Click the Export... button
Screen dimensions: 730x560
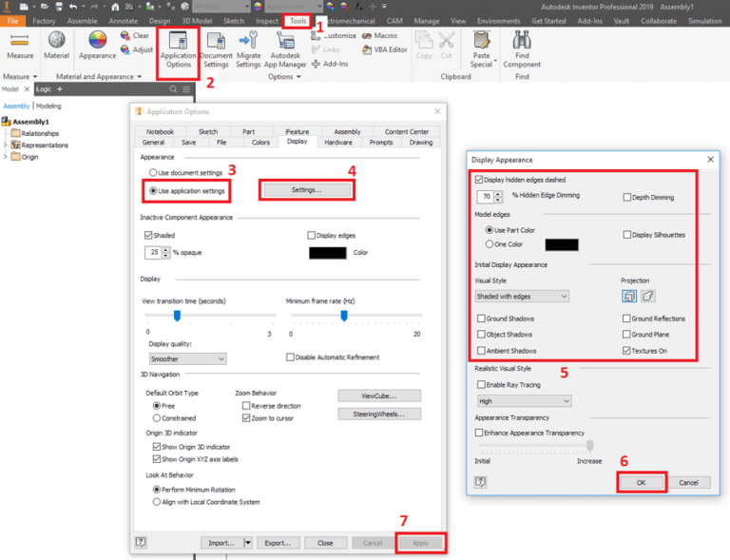pos(278,543)
